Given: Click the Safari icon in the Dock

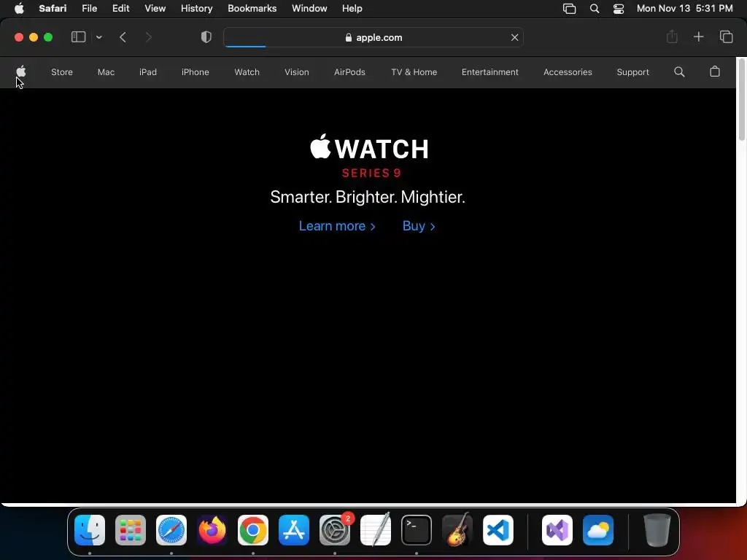Looking at the screenshot, I should point(171,530).
